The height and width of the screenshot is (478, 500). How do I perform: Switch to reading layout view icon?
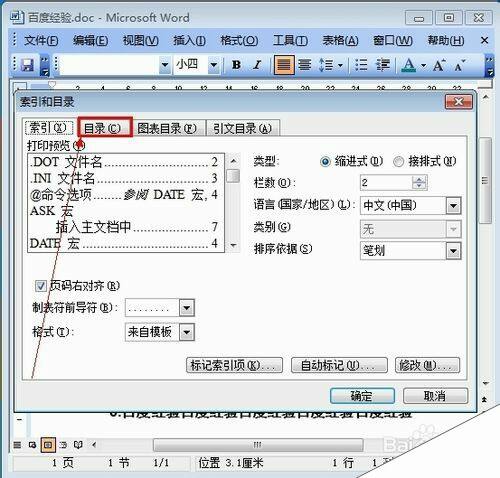click(78, 445)
